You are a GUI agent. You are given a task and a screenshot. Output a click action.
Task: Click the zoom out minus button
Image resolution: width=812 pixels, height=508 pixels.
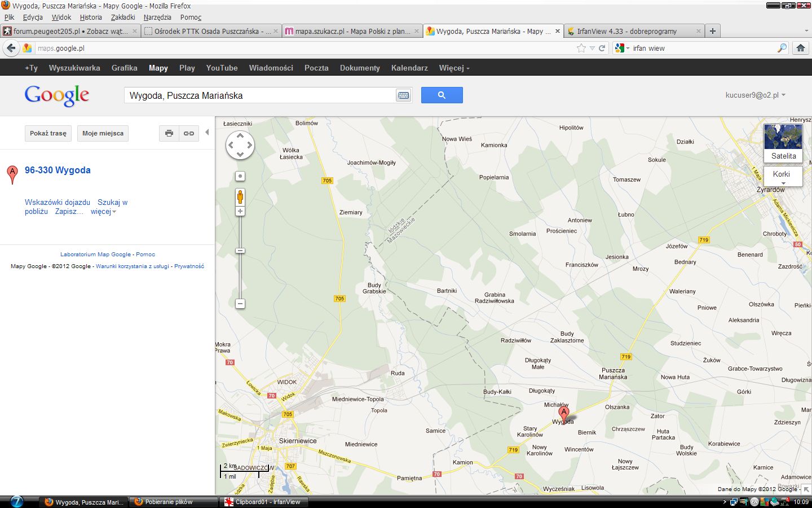(x=240, y=304)
